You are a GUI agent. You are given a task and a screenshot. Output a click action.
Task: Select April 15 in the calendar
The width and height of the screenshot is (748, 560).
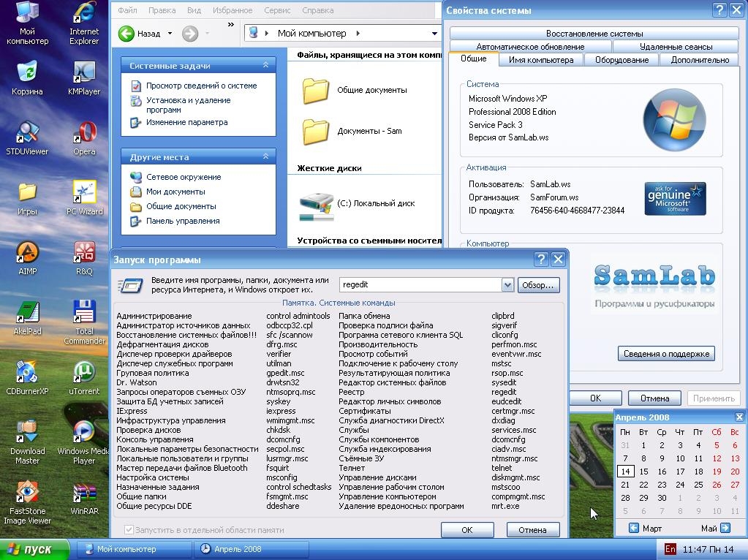click(x=643, y=472)
